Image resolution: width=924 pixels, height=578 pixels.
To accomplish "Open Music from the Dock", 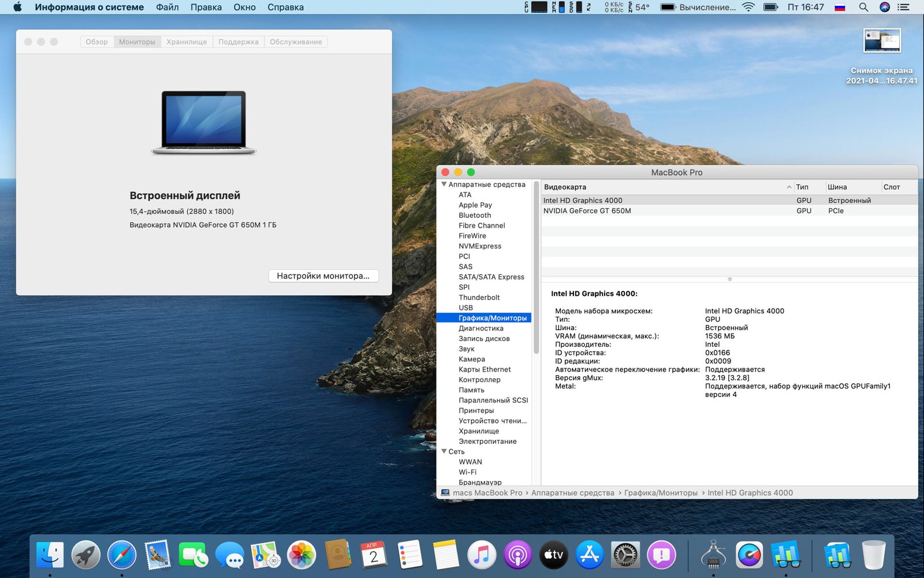I will tap(482, 555).
